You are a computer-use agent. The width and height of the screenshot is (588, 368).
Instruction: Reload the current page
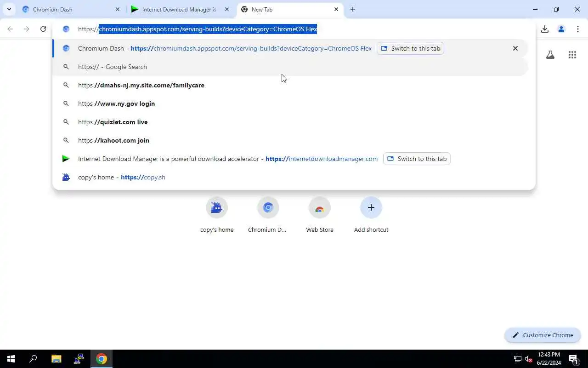point(43,29)
